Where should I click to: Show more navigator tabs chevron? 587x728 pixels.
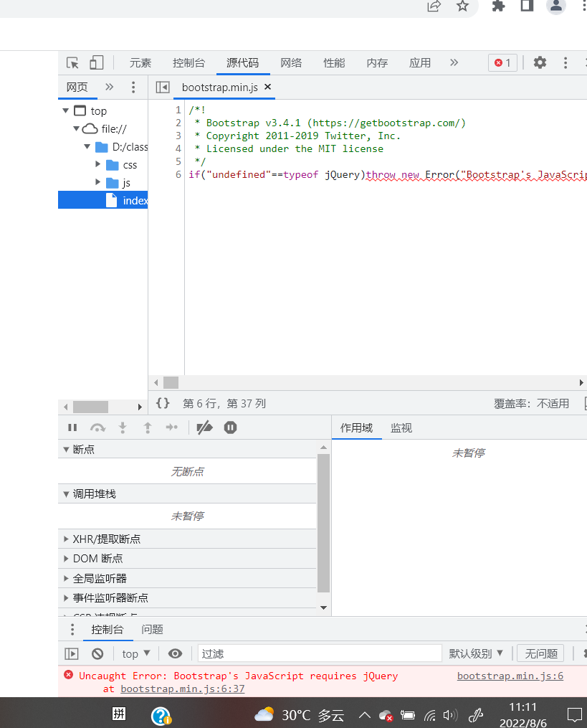point(109,87)
